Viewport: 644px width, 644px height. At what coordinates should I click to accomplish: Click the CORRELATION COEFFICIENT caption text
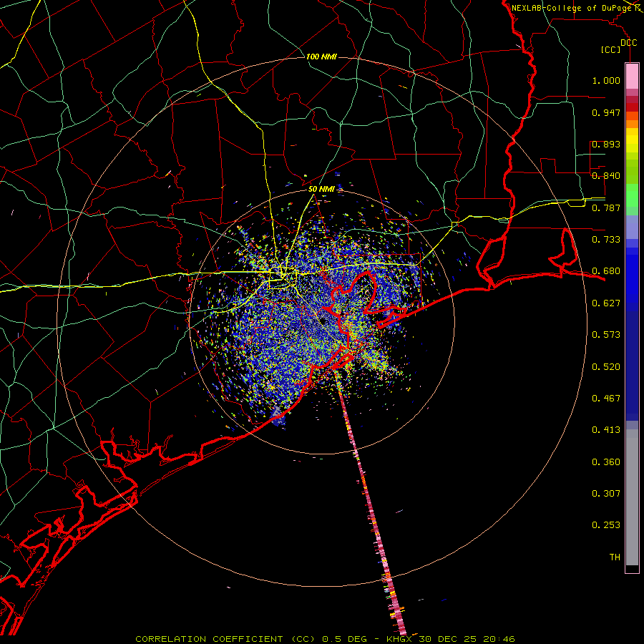tap(209, 639)
